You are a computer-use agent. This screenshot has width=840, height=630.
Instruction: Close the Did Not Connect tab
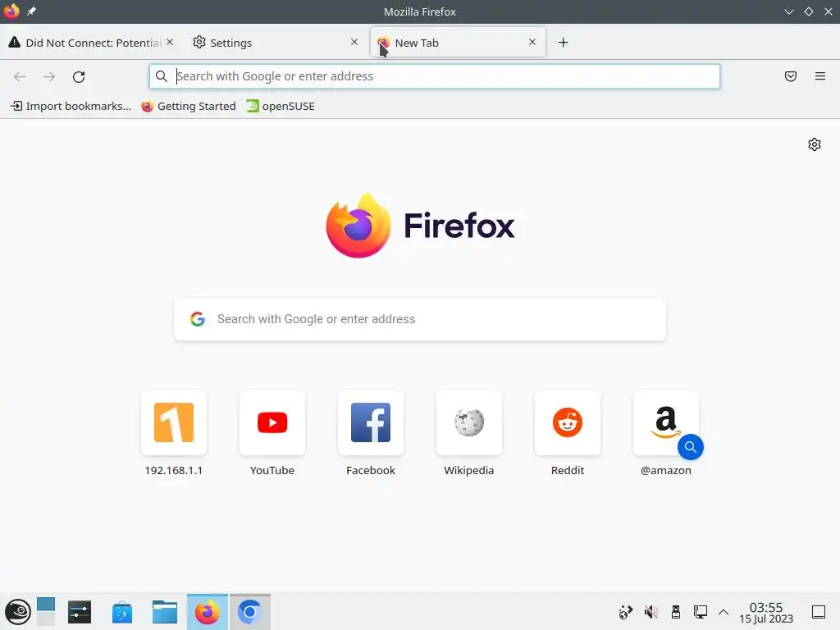coord(170,42)
